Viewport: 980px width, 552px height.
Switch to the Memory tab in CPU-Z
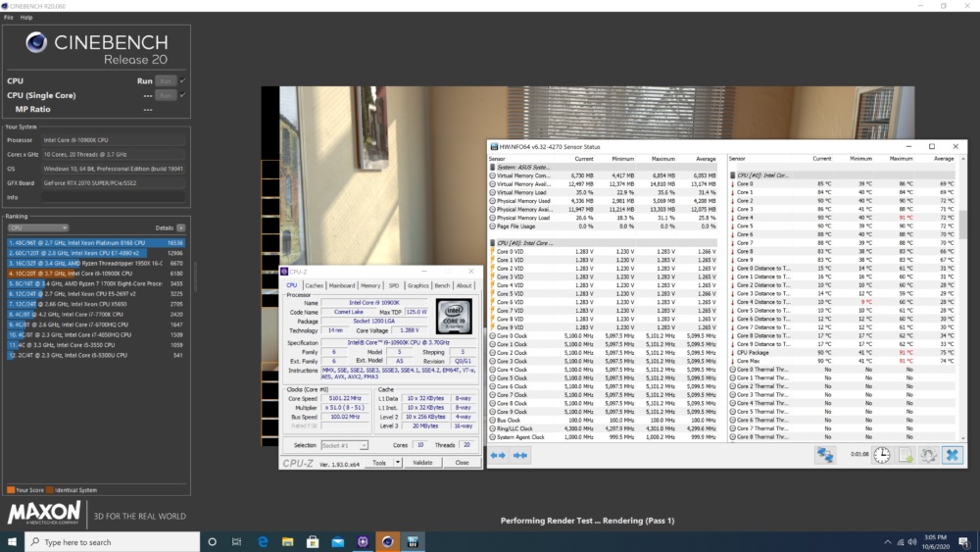(370, 285)
